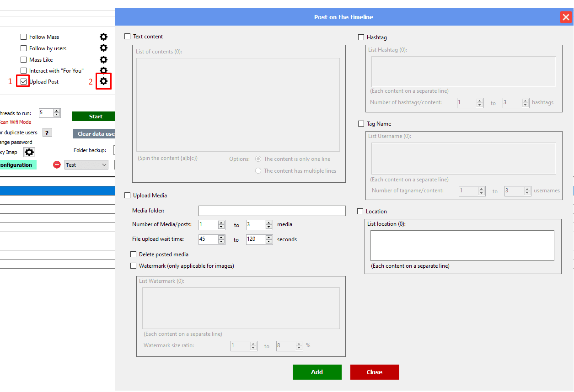Viewport: 574px width, 392px height.
Task: Open settings gear for Follow by users
Action: [104, 48]
